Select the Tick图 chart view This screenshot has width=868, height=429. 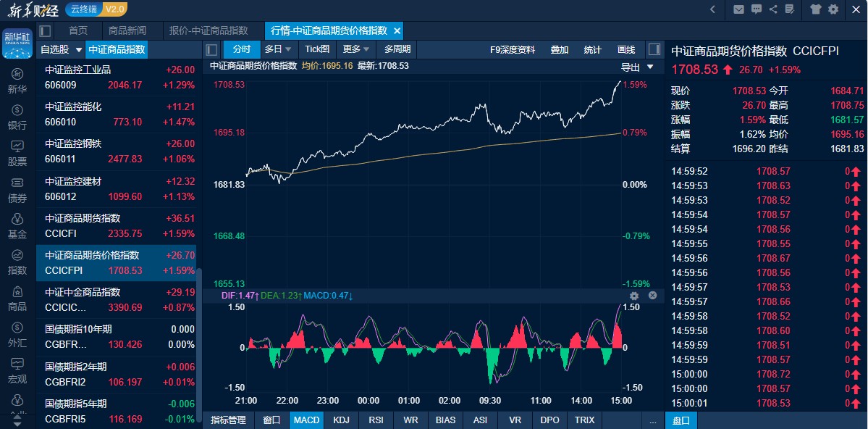[317, 49]
